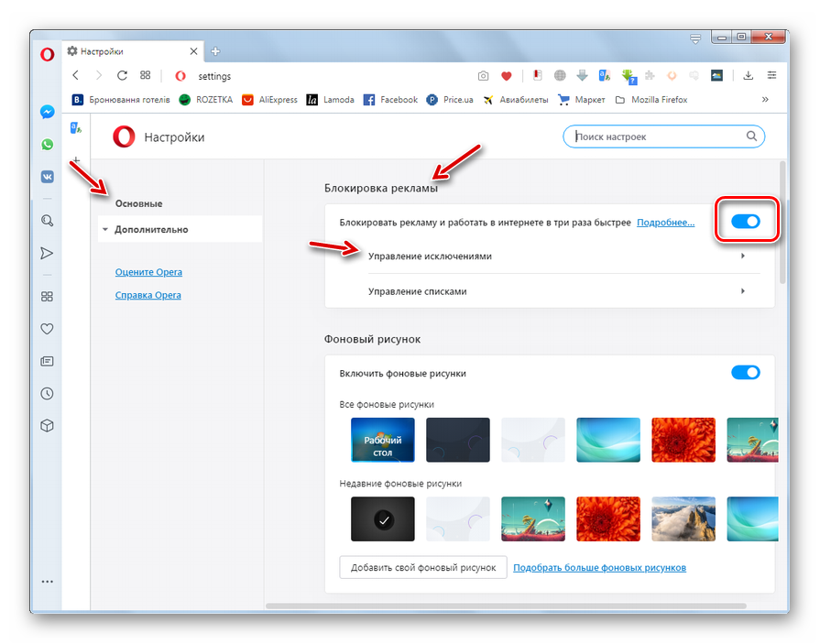Open bookmarks heart in sidebar
Screen dimensions: 820x644
[x=47, y=329]
